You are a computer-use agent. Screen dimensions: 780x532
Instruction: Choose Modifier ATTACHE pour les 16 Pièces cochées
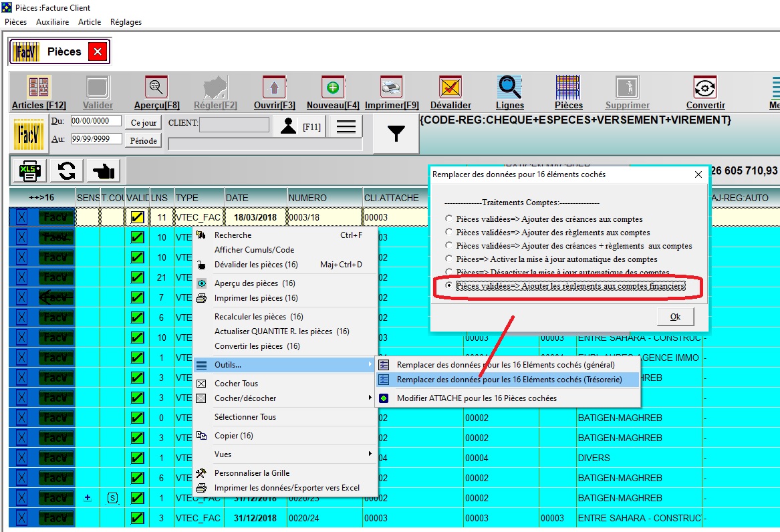(x=508, y=398)
